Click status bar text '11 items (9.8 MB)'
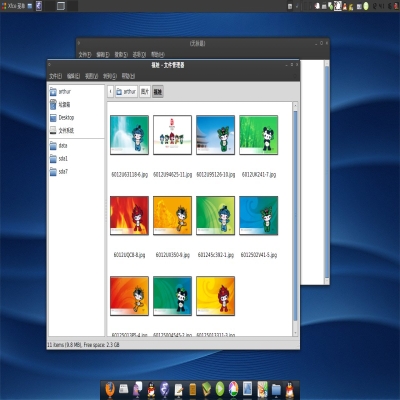Screen dimensions: 400x400 65,345
